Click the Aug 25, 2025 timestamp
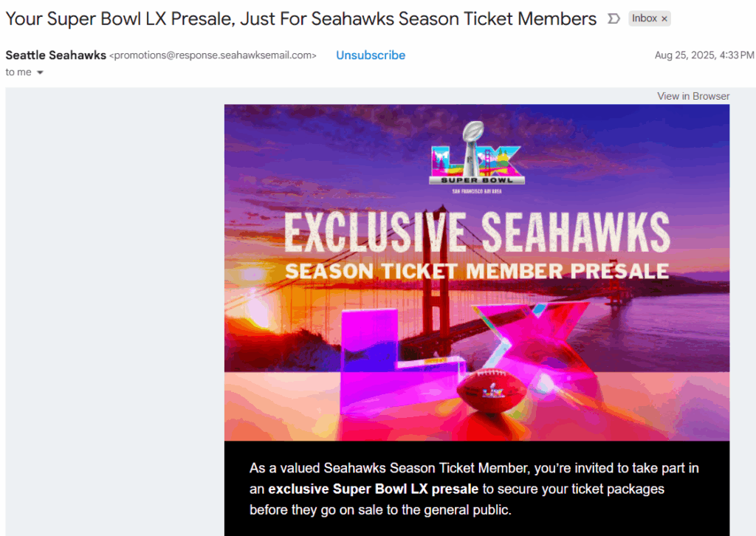This screenshot has width=756, height=536. 704,55
